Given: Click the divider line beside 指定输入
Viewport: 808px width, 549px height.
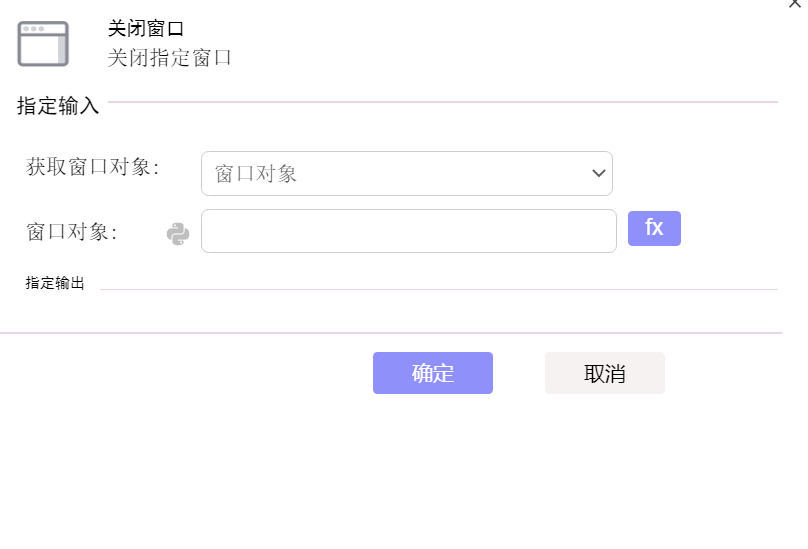Looking at the screenshot, I should [x=443, y=102].
